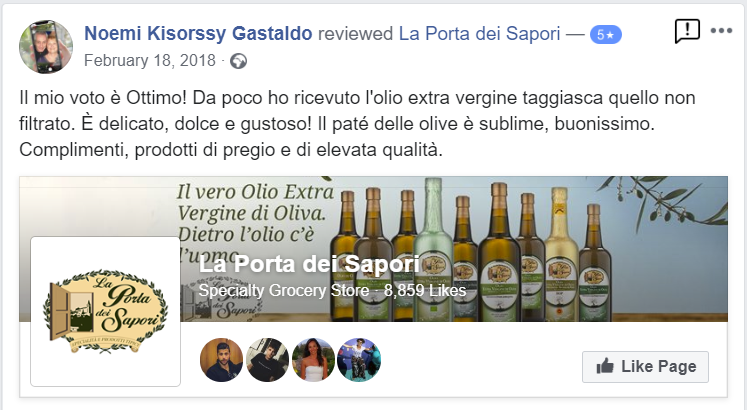Click the fourth friend avatar with blue background
Image resolution: width=747 pixels, height=410 pixels.
pos(359,360)
